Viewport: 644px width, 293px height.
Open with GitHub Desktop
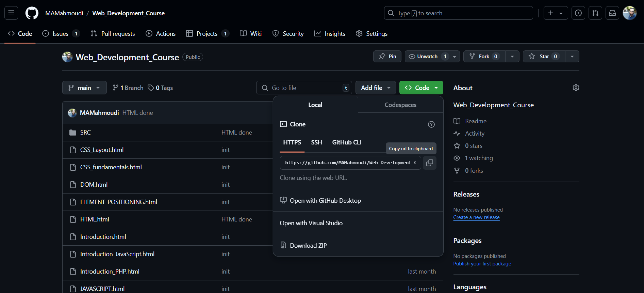358,201
